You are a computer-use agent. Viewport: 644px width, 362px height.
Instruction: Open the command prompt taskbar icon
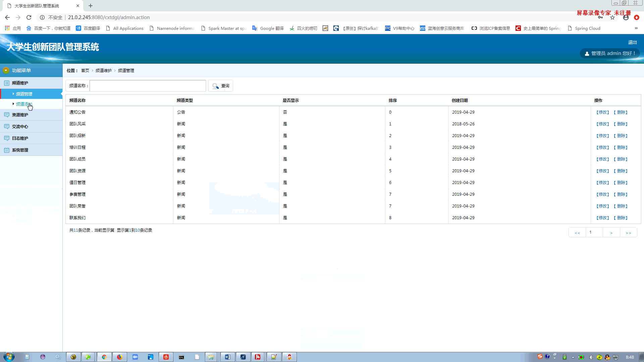pyautogui.click(x=181, y=357)
